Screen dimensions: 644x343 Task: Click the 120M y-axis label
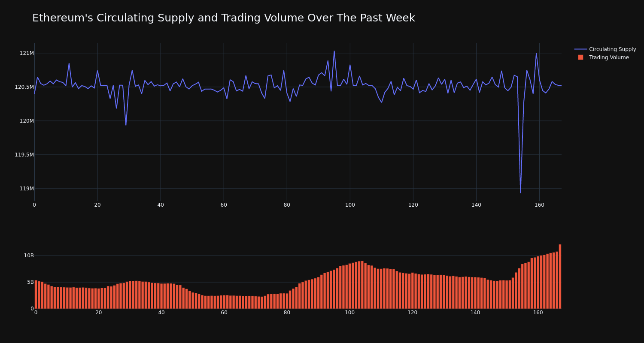[x=27, y=121]
